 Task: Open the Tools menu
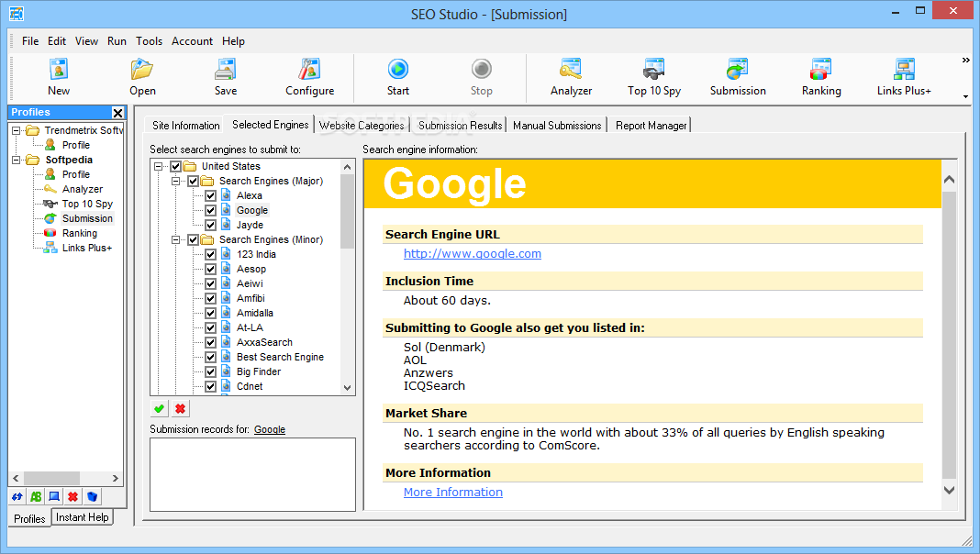[149, 41]
